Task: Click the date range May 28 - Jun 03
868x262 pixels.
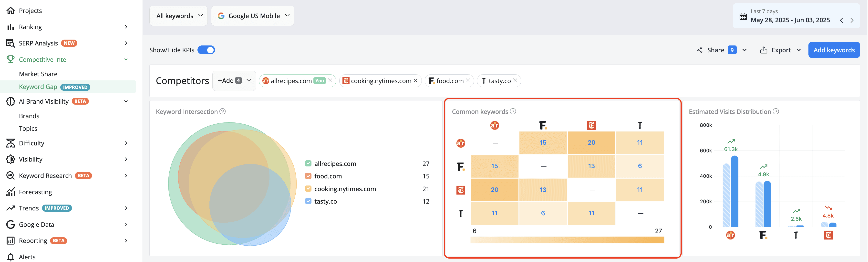Action: 790,20
